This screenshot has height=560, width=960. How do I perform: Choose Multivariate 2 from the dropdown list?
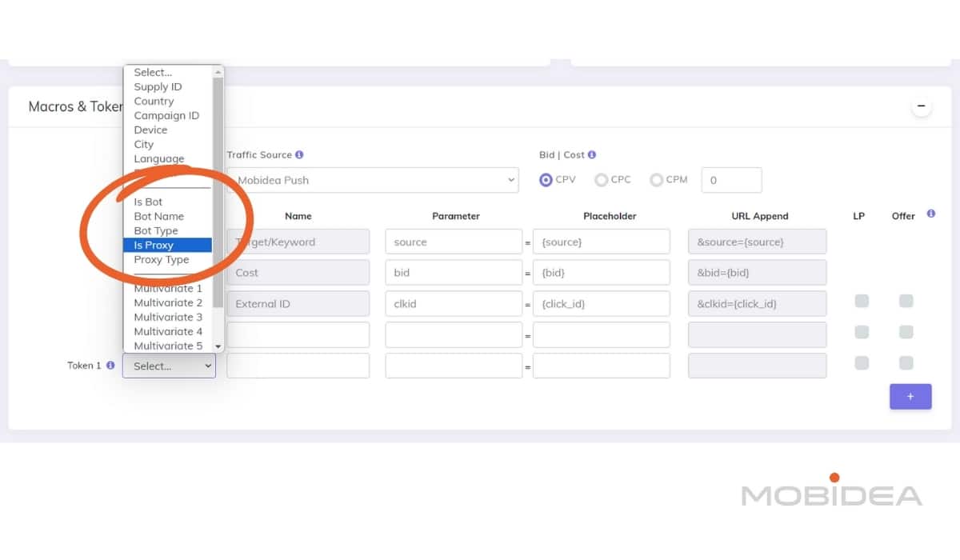tap(168, 302)
